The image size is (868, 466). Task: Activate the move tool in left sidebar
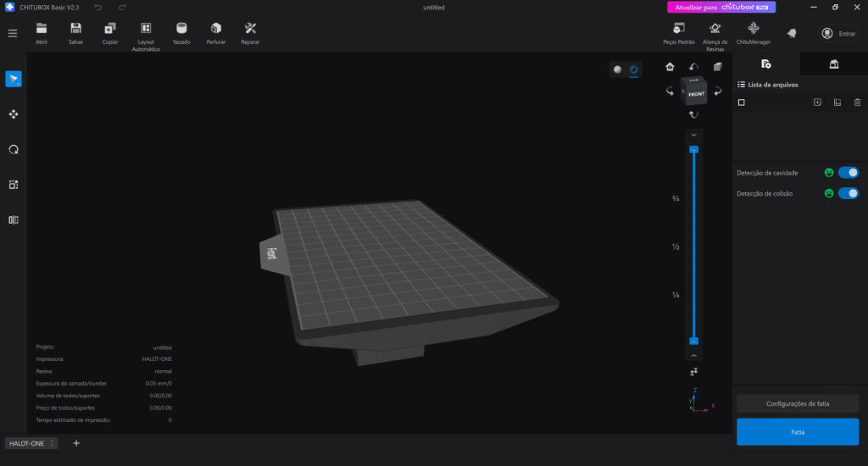(14, 114)
